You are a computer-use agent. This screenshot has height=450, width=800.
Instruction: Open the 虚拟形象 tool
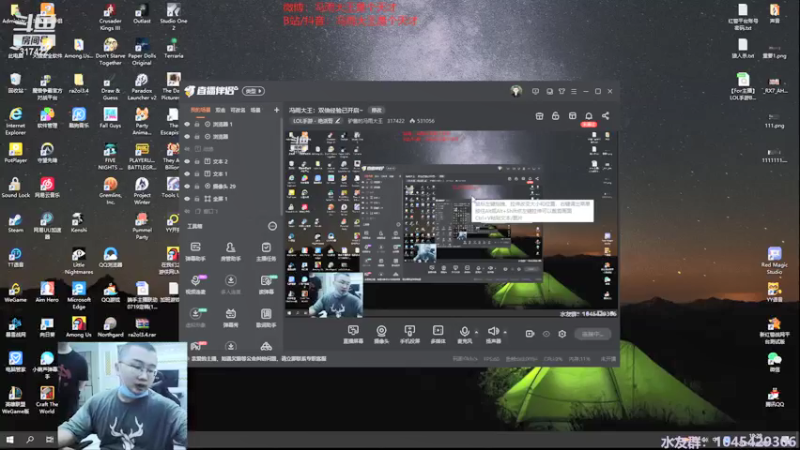tap(195, 318)
